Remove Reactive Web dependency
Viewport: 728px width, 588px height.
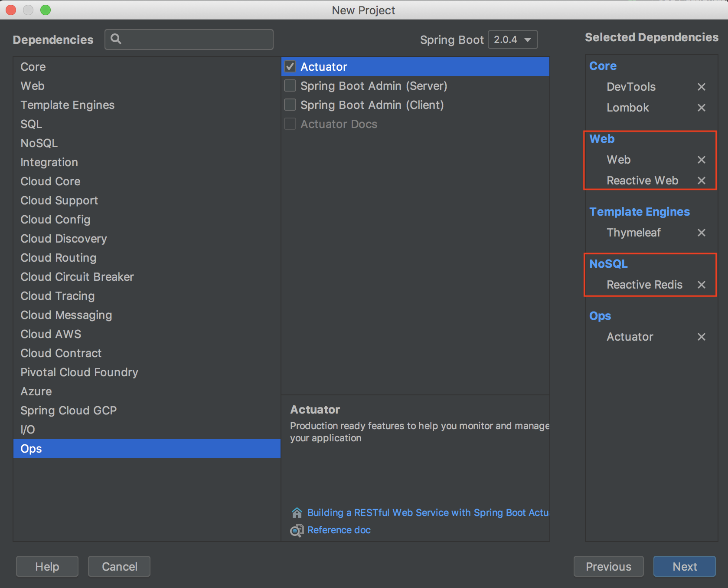701,181
